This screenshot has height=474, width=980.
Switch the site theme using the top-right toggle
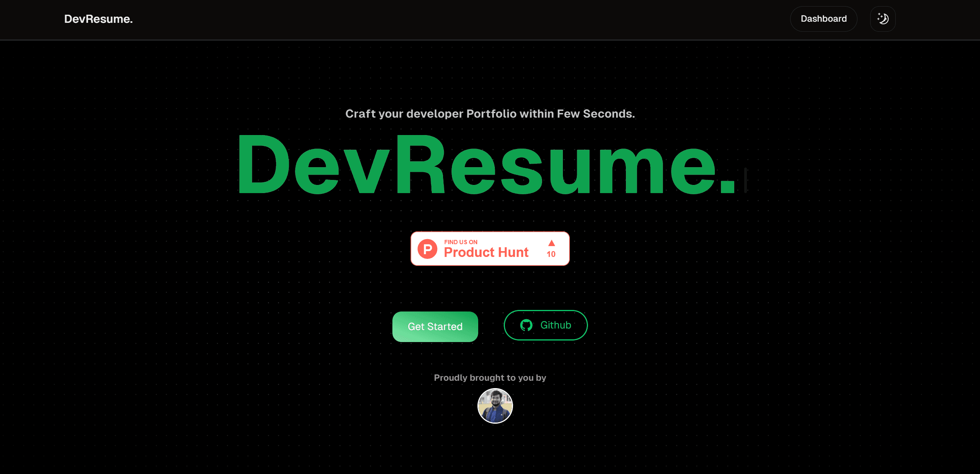883,19
